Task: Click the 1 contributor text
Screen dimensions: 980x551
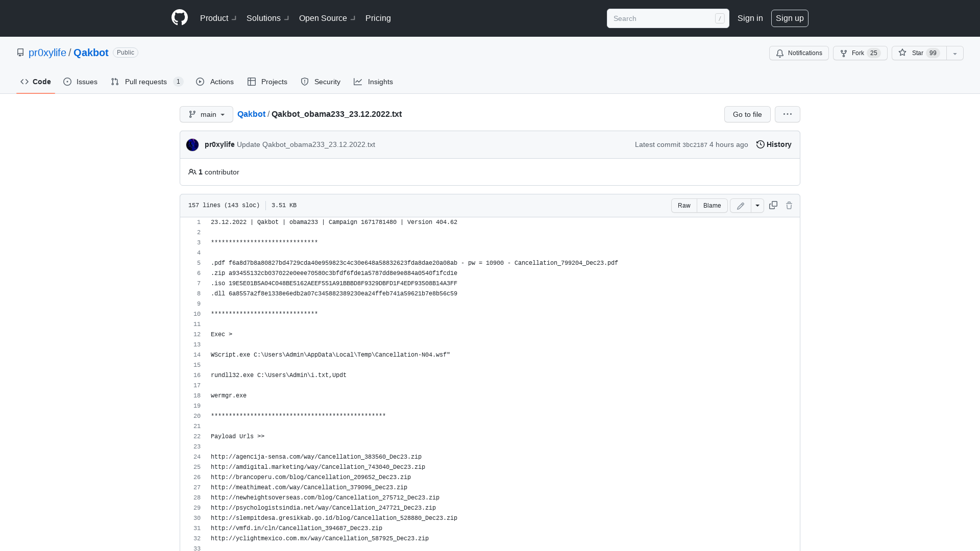Action: pos(214,172)
